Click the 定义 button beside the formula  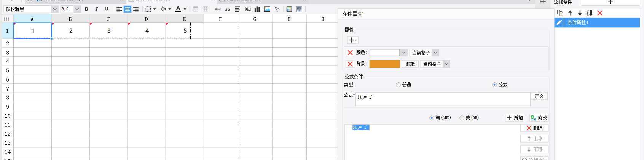coord(539,96)
